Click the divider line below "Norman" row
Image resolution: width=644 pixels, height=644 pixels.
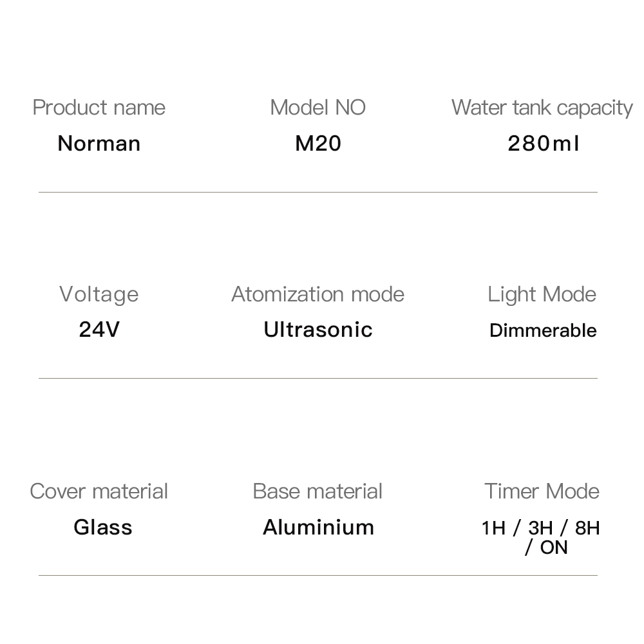point(317,192)
